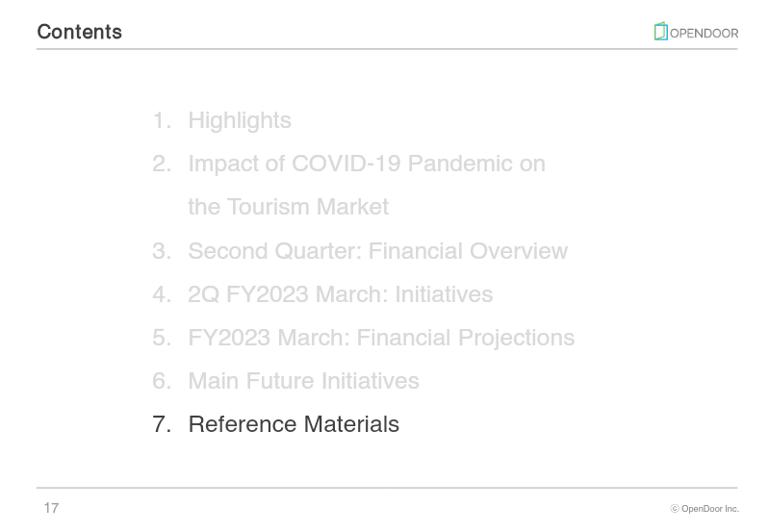Viewport: 769px width, 532px height.
Task: Click the number 7 list marker
Action: [x=162, y=424]
